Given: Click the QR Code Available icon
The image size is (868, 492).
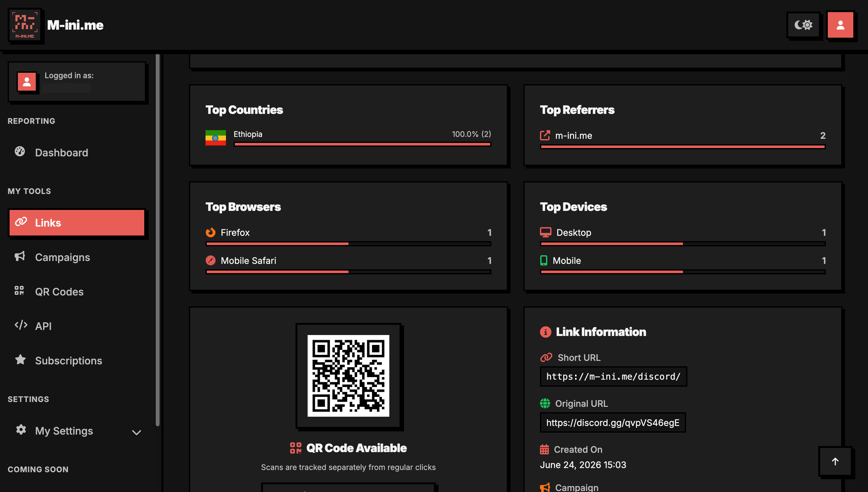Looking at the screenshot, I should [296, 448].
